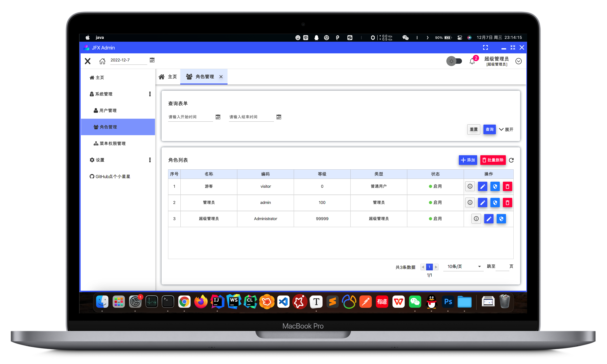Click edit pencil icon for admin row
607x364 pixels.
tap(482, 203)
